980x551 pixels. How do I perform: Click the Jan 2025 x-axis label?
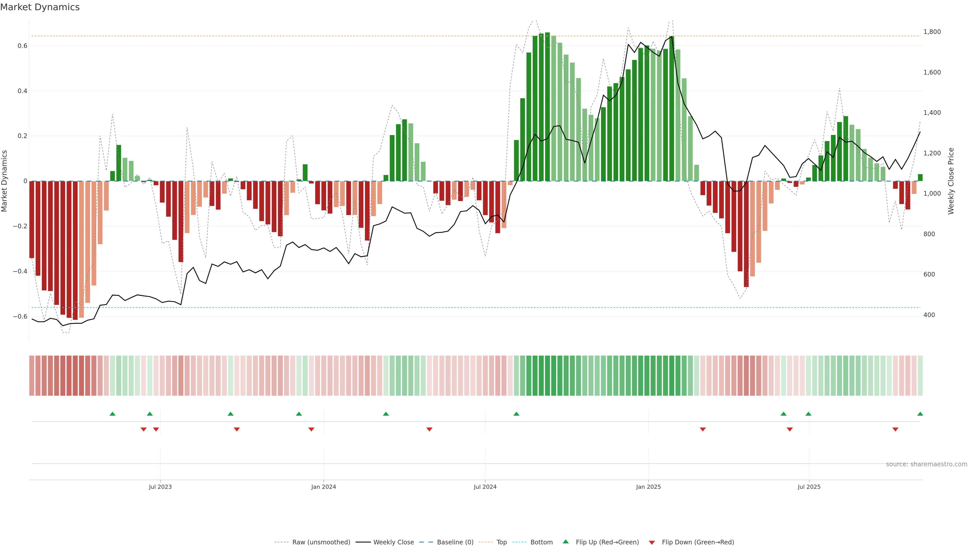(648, 487)
